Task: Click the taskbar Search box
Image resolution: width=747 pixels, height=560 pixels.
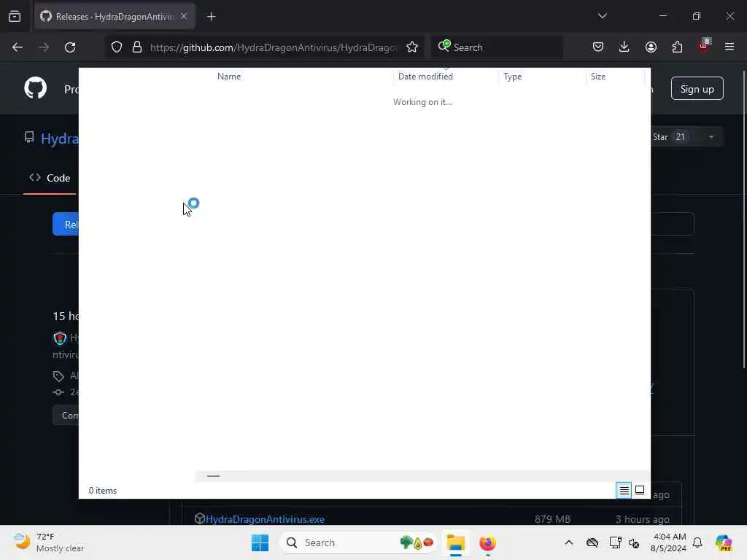Action: 358,542
